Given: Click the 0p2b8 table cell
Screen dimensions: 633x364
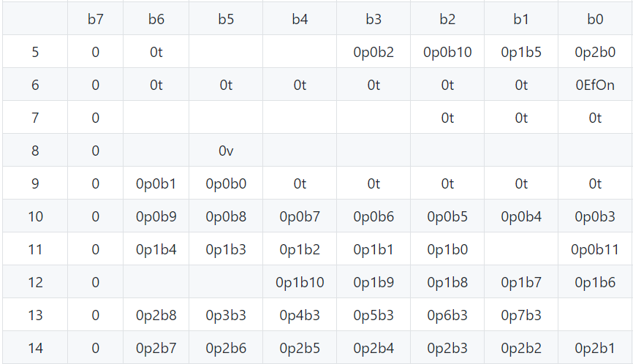Looking at the screenshot, I should [x=156, y=316].
